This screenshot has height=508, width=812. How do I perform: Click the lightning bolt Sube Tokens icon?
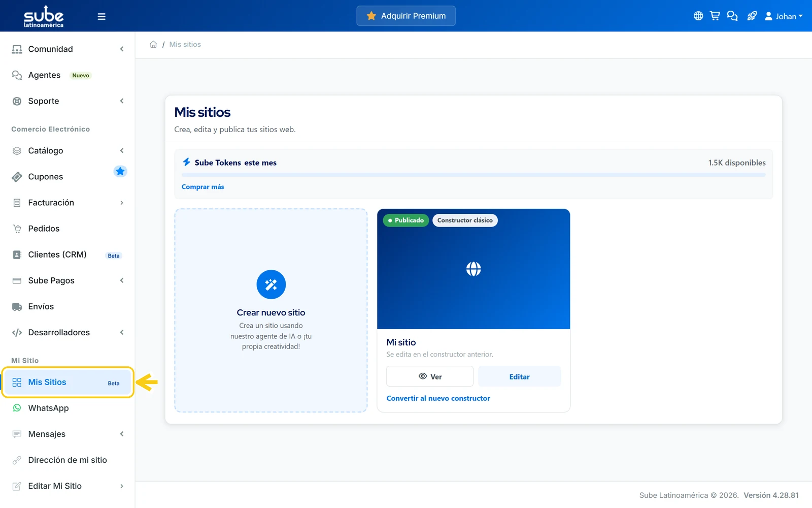(x=187, y=162)
